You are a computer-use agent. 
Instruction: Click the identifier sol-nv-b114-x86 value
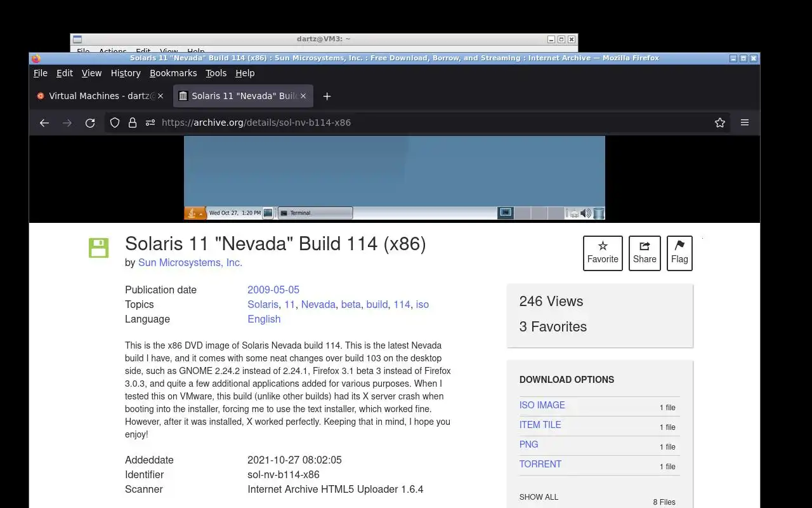tap(284, 474)
